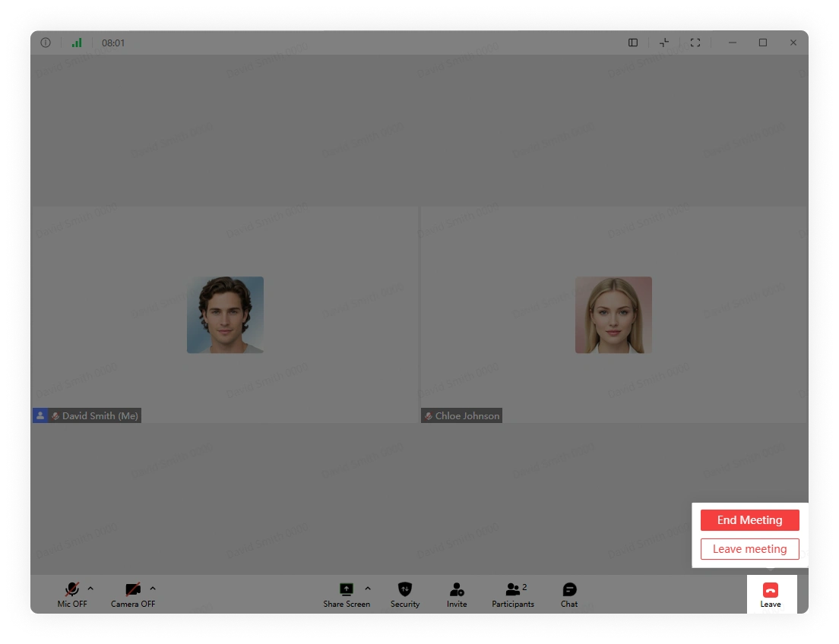Open the Chat panel

pyautogui.click(x=569, y=595)
